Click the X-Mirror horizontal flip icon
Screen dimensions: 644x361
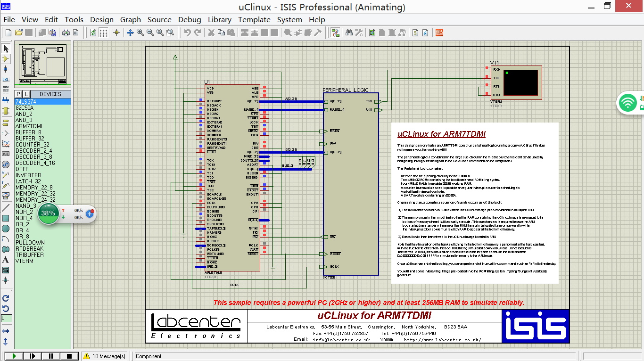[x=6, y=331]
